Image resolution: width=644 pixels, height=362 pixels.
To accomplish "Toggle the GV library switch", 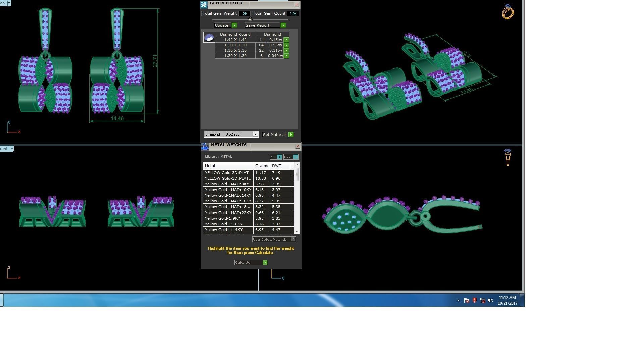I will [x=279, y=157].
